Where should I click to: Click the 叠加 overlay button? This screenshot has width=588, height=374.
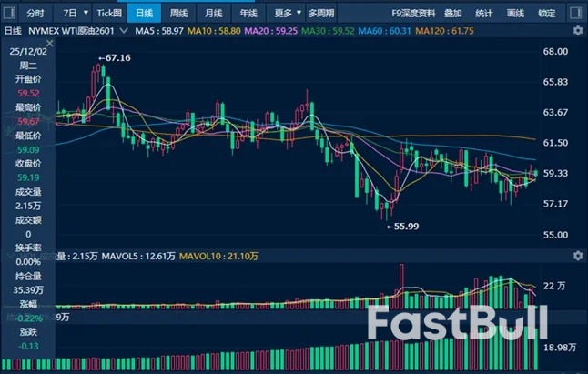(x=452, y=14)
